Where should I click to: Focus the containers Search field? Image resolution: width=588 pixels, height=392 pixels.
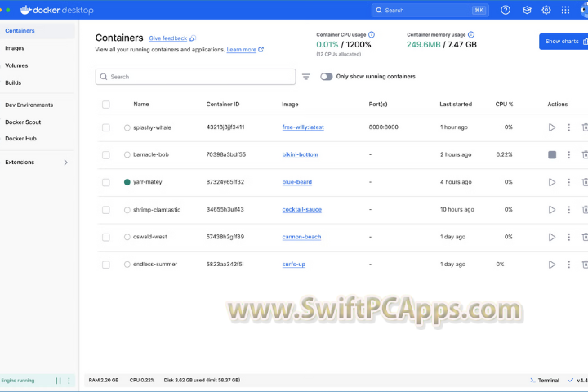195,77
